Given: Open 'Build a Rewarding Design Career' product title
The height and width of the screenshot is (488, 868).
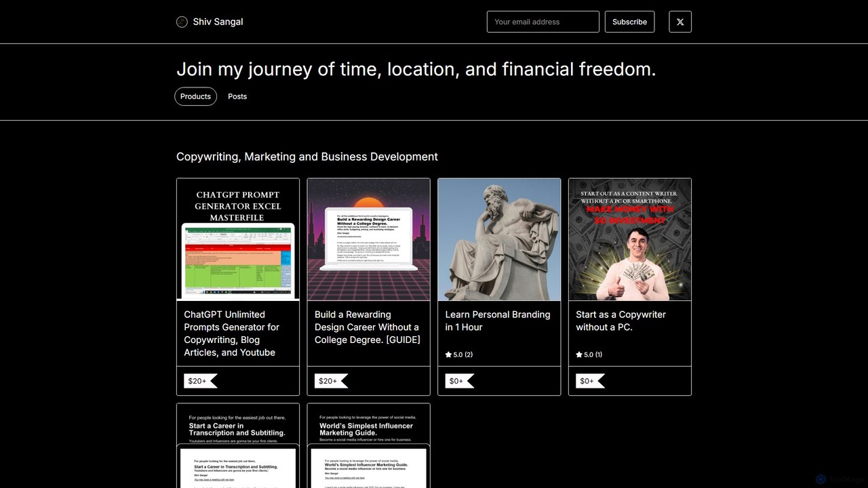Looking at the screenshot, I should [x=368, y=327].
